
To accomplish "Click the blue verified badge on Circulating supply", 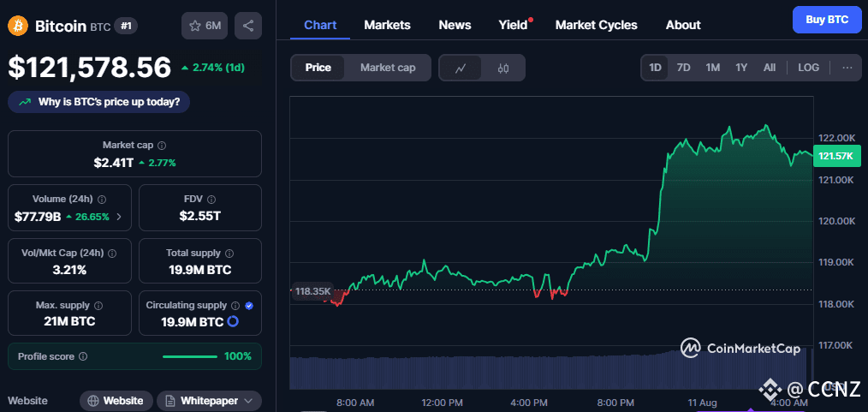I will pos(249,306).
